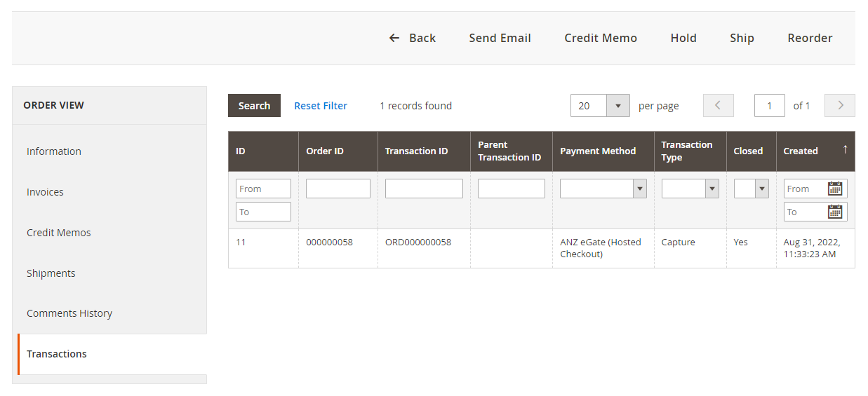Open transaction row ORD000000058
868x396 pixels.
[x=418, y=243]
